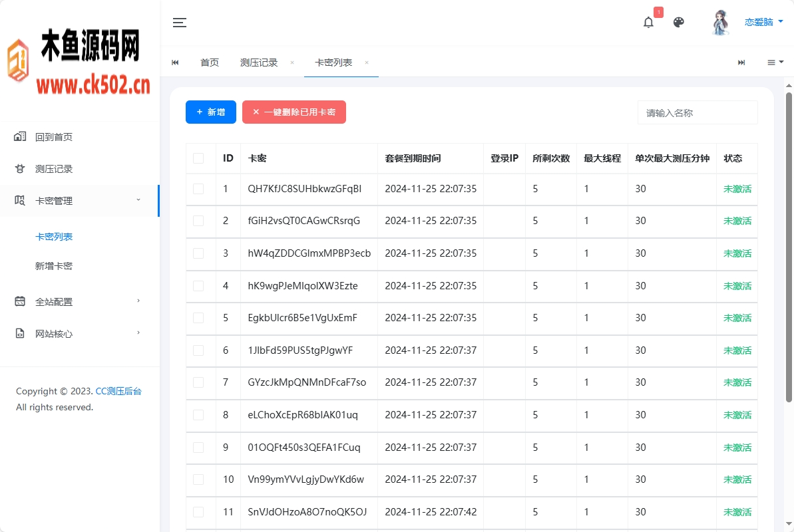The image size is (794, 532).
Task: Check the row with ID 5
Action: click(198, 318)
